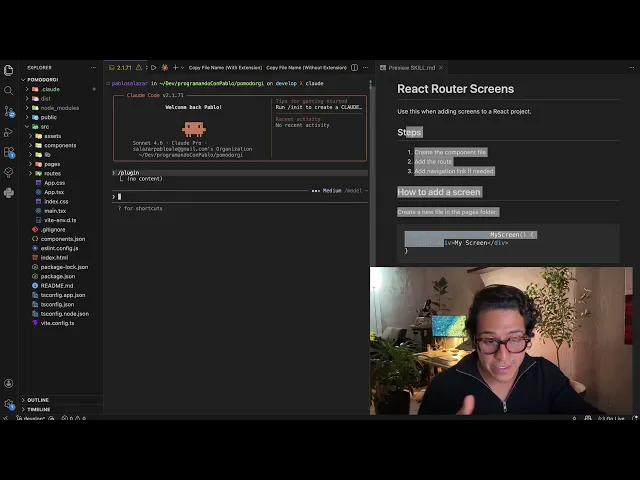640x480 pixels.
Task: Click the develop branch in status bar
Action: click(32, 418)
